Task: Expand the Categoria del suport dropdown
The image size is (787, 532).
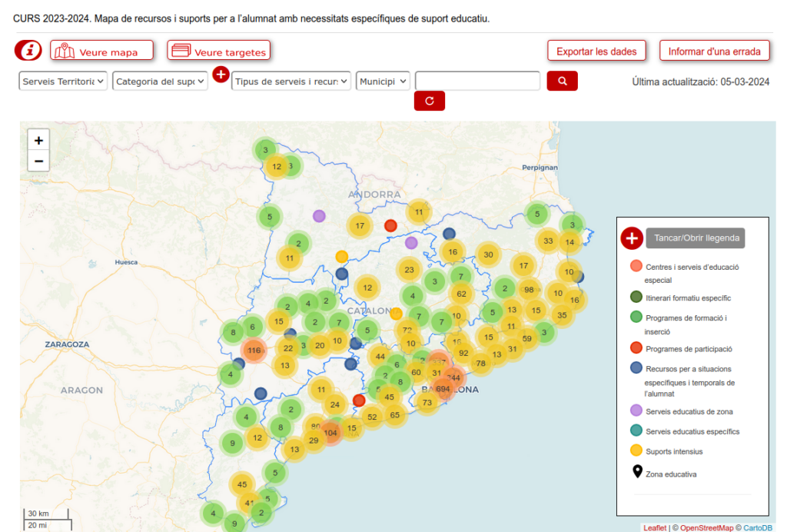Action: [x=160, y=81]
